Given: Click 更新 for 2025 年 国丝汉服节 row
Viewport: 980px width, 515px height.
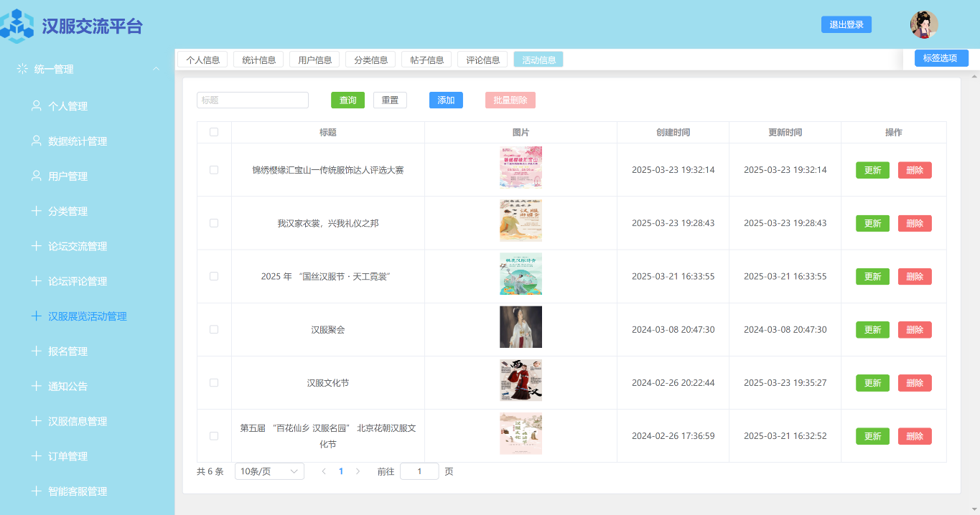Looking at the screenshot, I should click(872, 276).
